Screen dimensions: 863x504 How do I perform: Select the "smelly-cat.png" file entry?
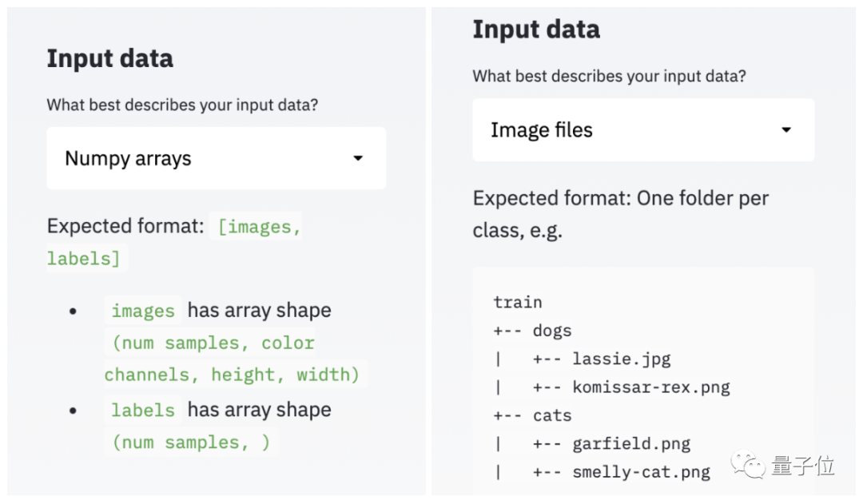coord(641,472)
